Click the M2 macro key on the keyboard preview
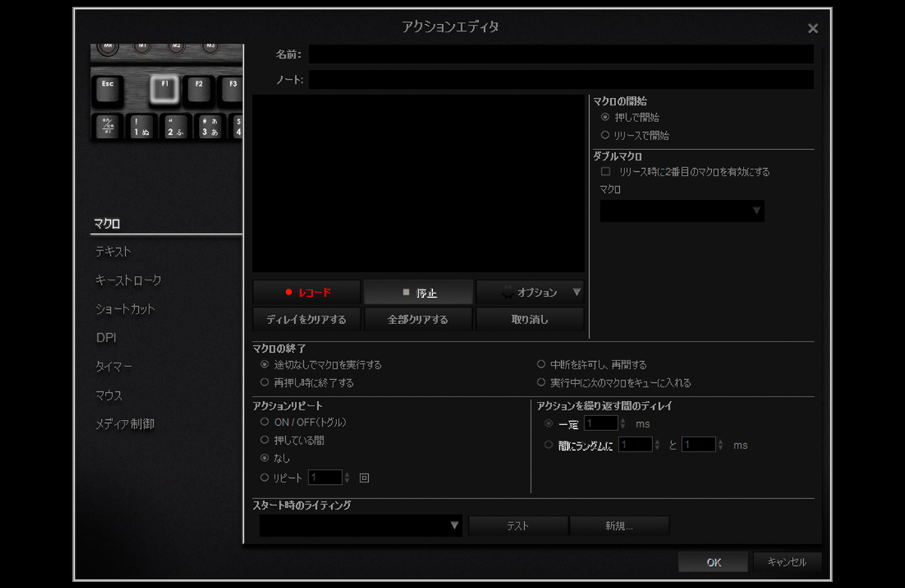Viewport: 905px width, 588px height. pyautogui.click(x=176, y=47)
